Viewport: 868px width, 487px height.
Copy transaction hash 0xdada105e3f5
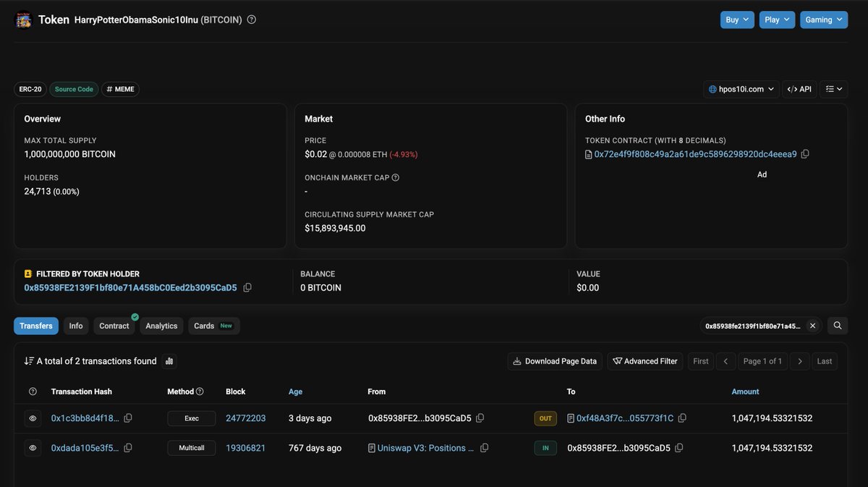(x=128, y=448)
